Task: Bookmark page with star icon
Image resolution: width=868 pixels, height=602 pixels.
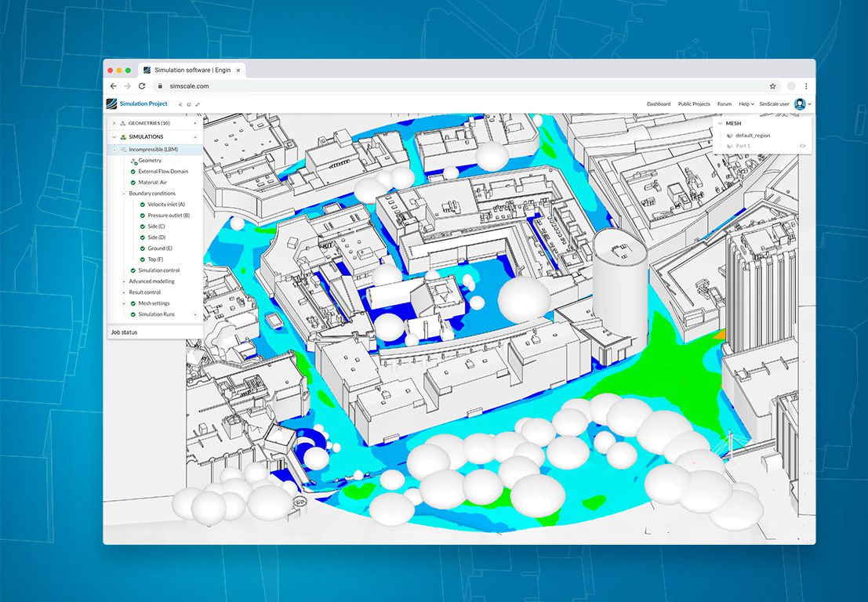Action: (x=772, y=86)
